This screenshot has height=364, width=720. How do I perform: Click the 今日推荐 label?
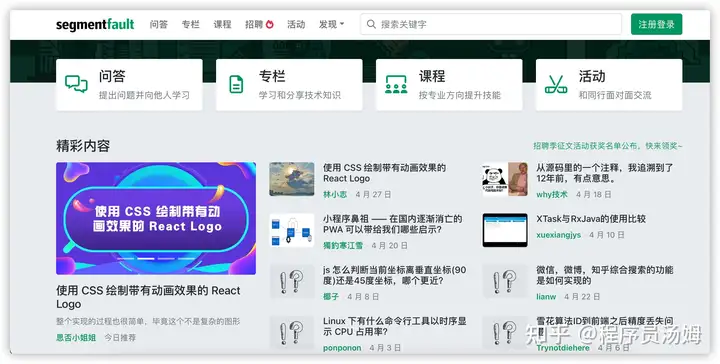(x=120, y=337)
